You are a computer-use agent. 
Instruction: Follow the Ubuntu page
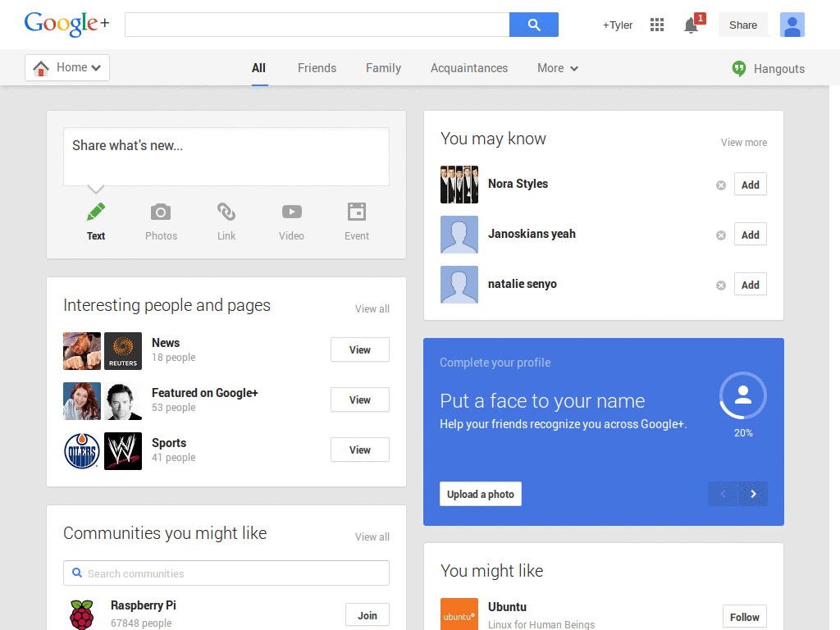(x=745, y=617)
